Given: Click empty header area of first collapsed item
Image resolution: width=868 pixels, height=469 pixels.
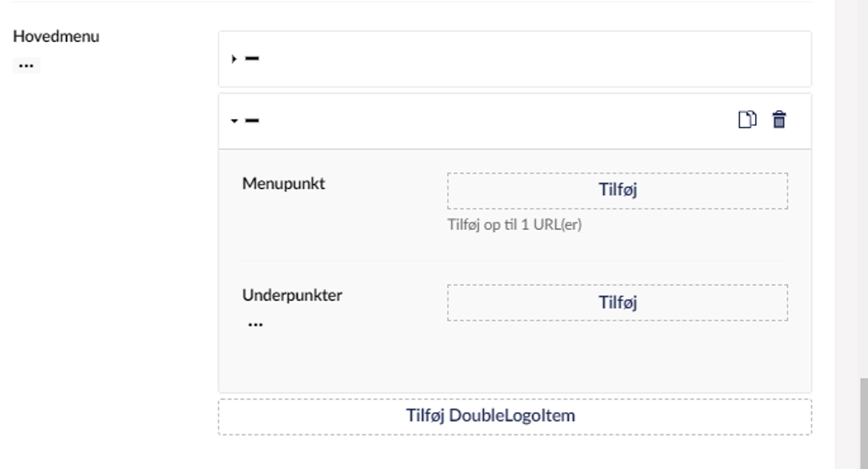Looking at the screenshot, I should 520,59.
